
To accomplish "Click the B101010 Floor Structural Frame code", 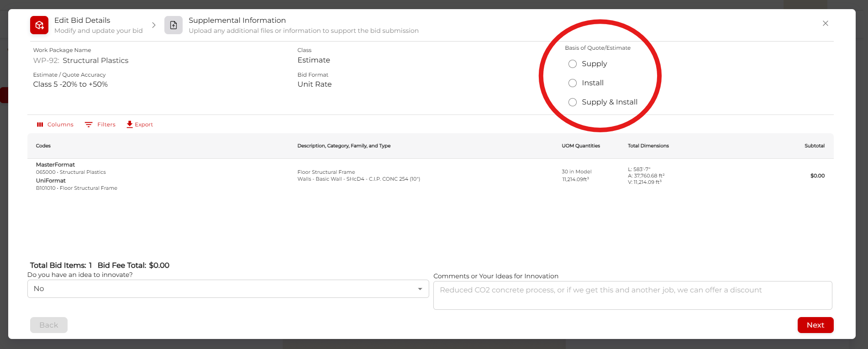I will [77, 188].
